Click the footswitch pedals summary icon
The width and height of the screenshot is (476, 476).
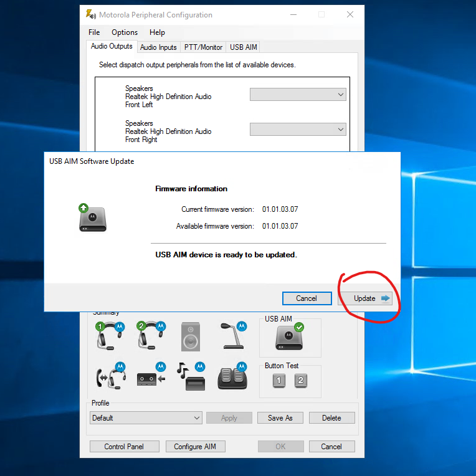232,376
